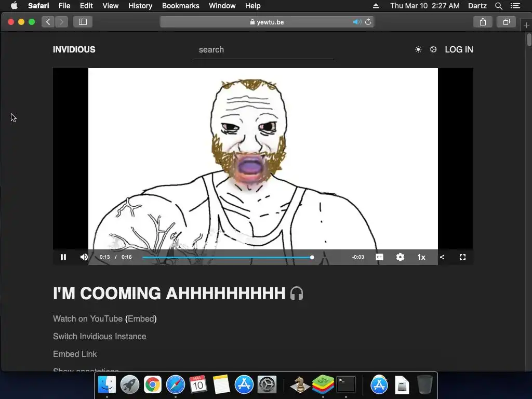Viewport: 532px width, 399px height.
Task: Open BlueStacks layered icon in Dock
Action: (323, 385)
